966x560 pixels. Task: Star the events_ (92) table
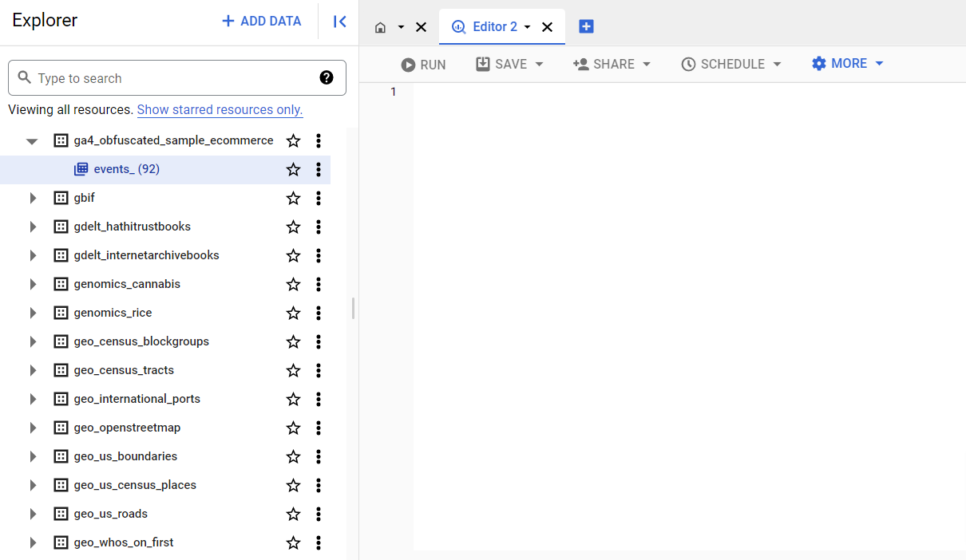pos(293,169)
